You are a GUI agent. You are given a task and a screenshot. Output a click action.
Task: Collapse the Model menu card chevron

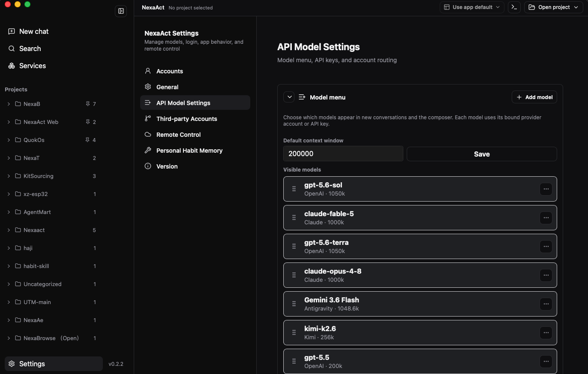point(289,97)
